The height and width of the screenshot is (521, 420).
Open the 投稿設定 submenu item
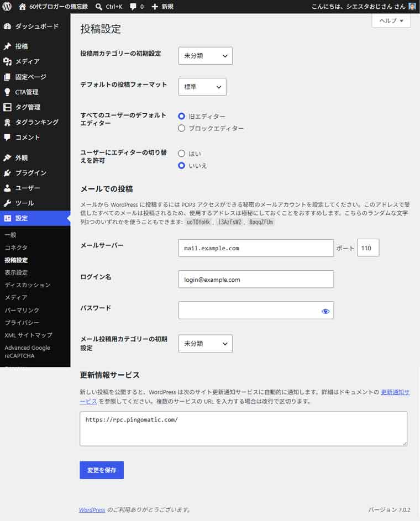pos(16,260)
